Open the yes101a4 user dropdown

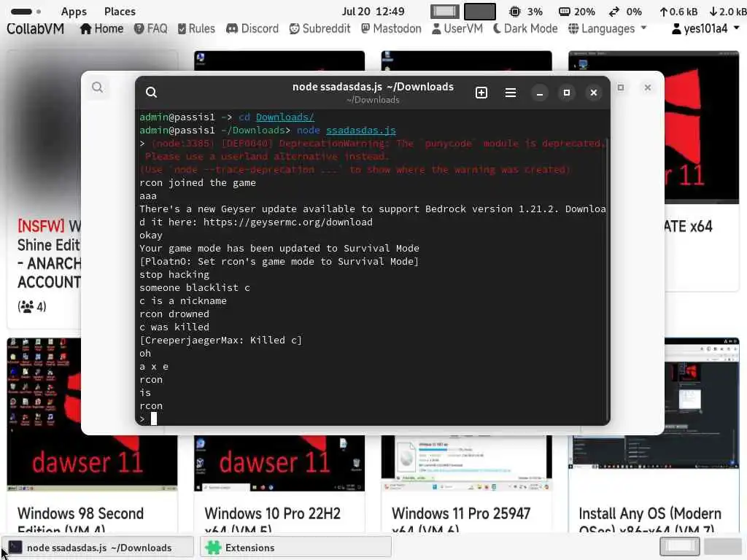coord(705,28)
